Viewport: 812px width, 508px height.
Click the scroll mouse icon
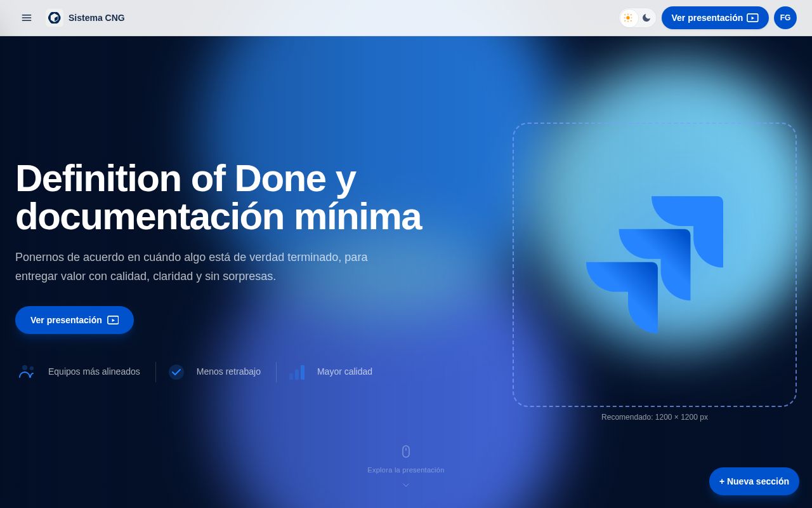[406, 451]
